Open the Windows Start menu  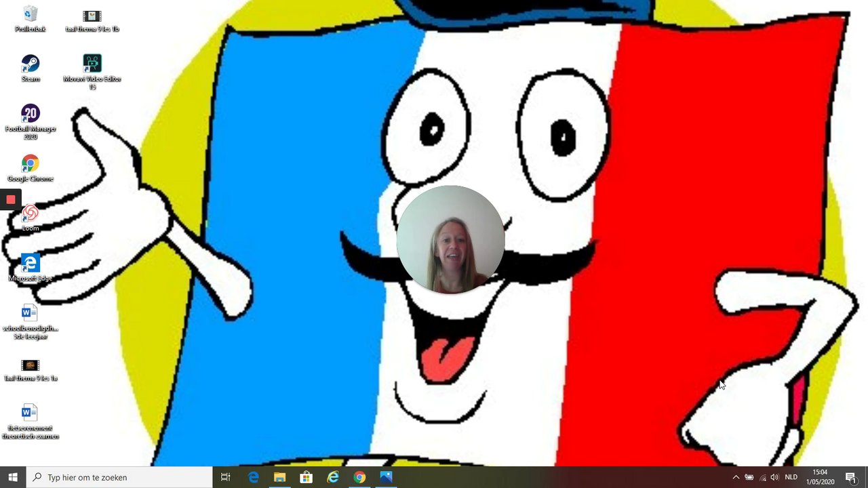(13, 477)
